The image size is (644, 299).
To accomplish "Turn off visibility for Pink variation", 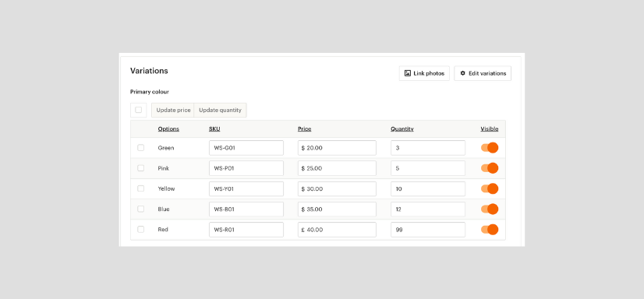I will 490,168.
